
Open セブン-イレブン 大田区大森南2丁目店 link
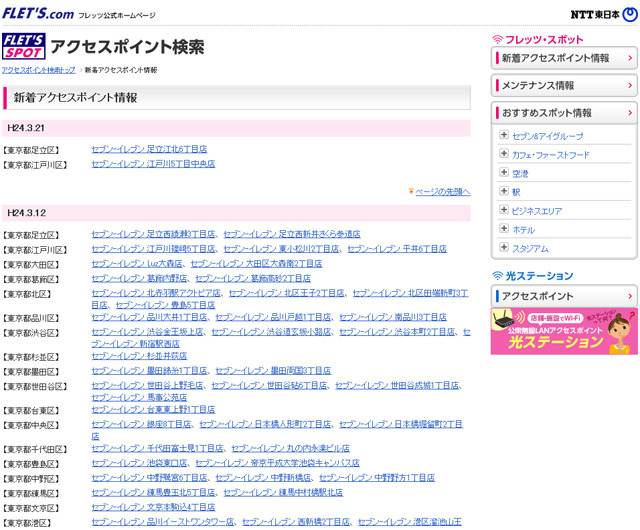[256, 263]
